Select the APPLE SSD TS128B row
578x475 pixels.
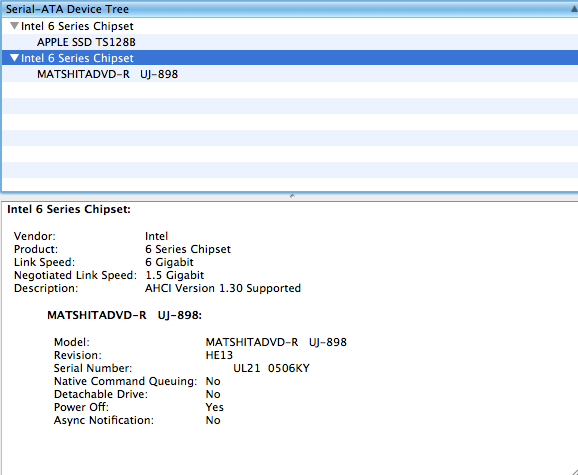[x=290, y=42]
